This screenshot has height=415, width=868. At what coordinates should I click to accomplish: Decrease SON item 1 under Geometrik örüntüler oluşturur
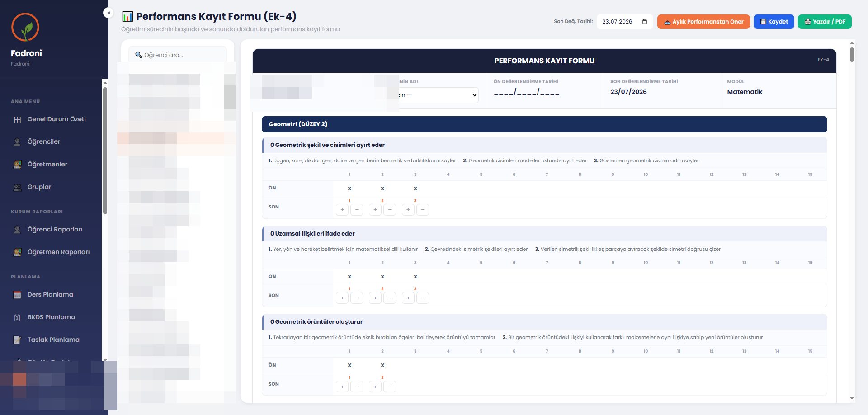pos(357,387)
